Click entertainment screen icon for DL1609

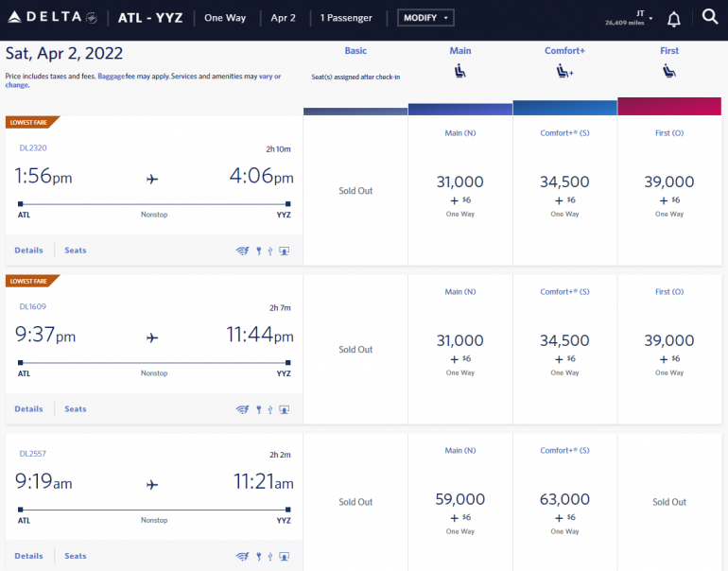coord(284,410)
